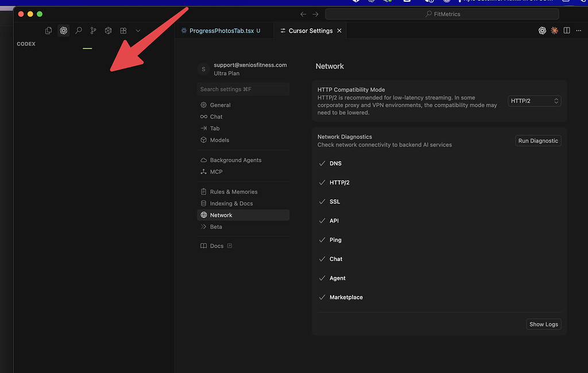The image size is (588, 373).
Task: Expand the Docs external link icon
Action: 229,245
